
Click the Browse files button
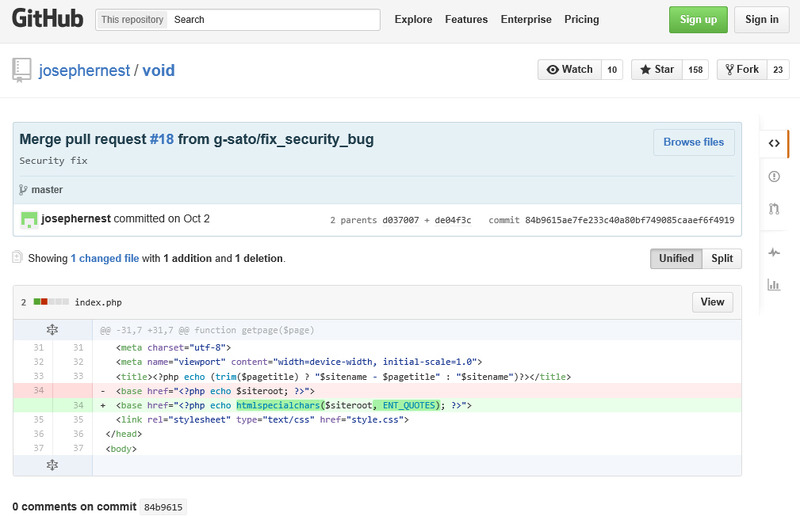693,142
